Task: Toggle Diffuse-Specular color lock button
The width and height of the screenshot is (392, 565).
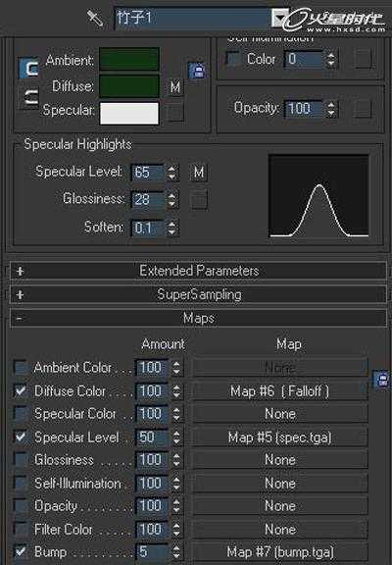Action: [28, 97]
